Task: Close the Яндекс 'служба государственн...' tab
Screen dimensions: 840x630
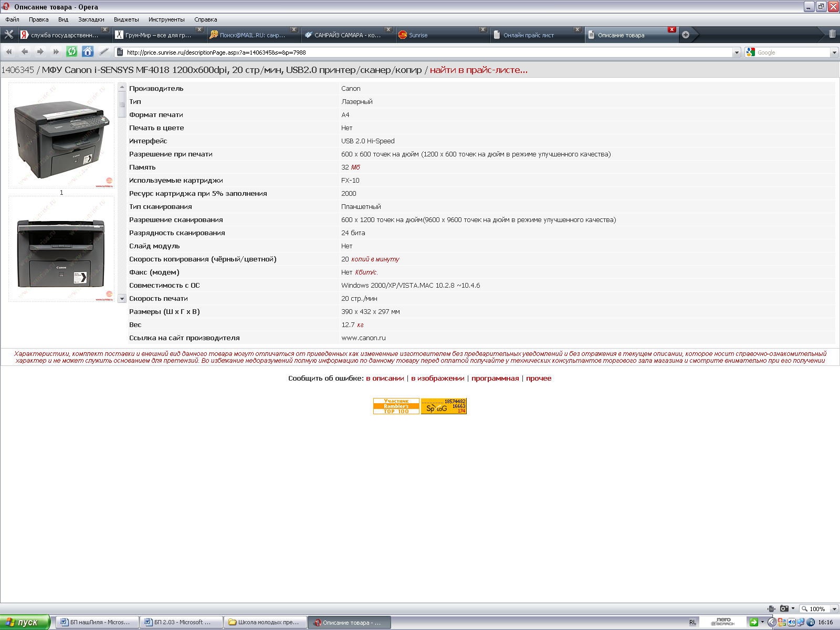Action: [105, 29]
